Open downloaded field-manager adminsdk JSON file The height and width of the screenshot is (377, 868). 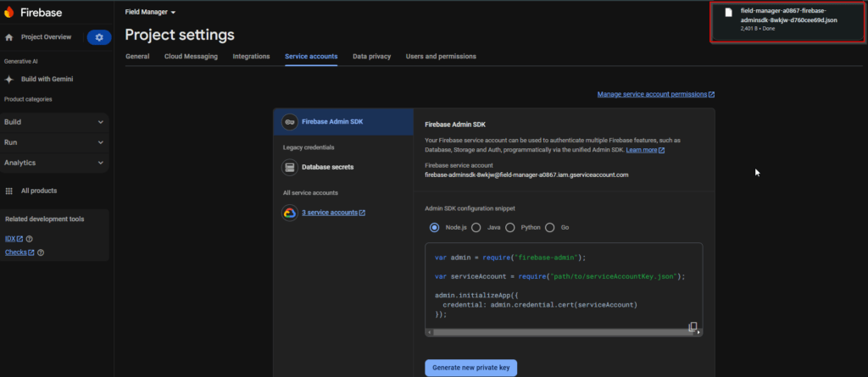tap(787, 20)
